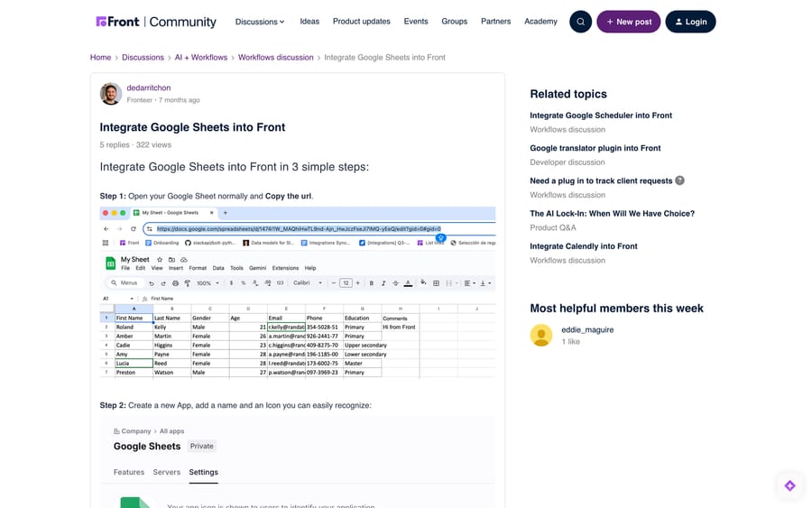Click the '5 replies · 322 views' text
812x508 pixels.
[135, 145]
